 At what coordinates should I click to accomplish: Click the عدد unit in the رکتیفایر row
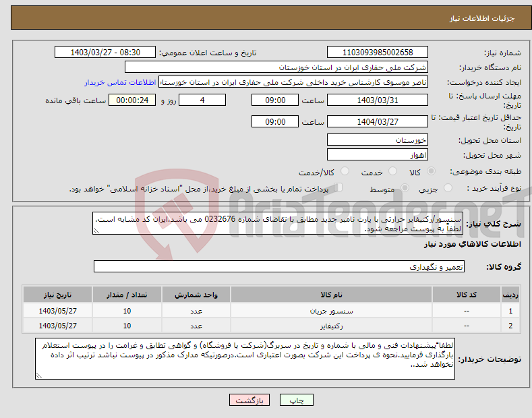(196, 326)
